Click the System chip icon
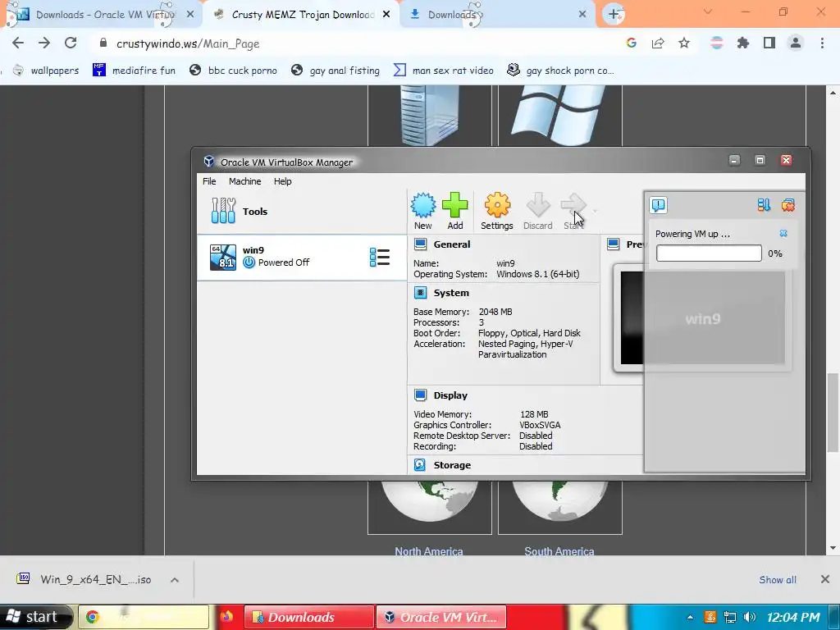 [421, 293]
